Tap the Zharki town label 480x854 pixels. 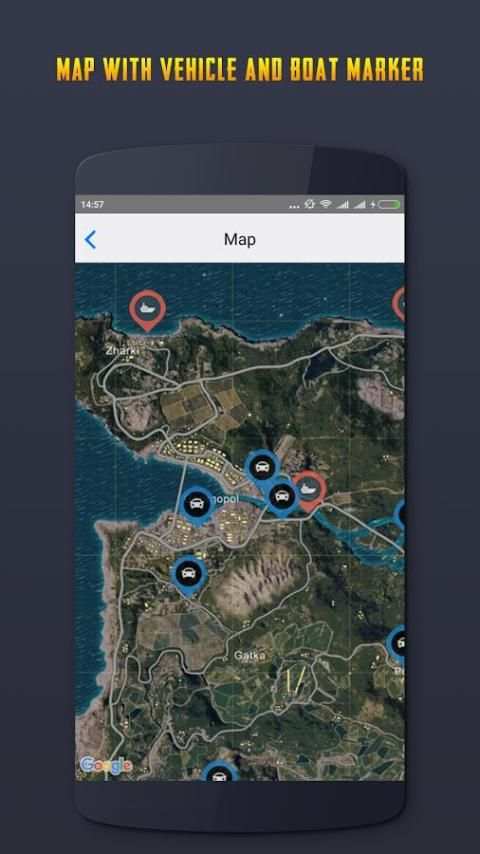(123, 351)
